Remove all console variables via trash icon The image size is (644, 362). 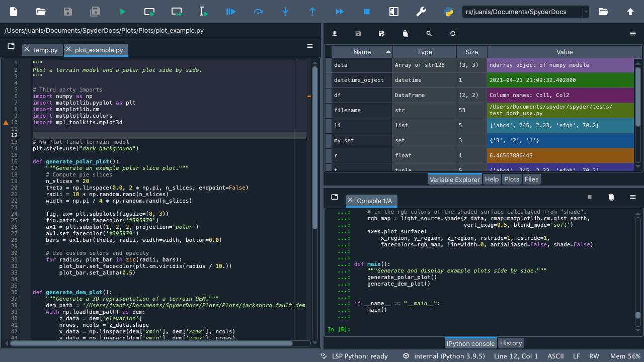tap(611, 197)
